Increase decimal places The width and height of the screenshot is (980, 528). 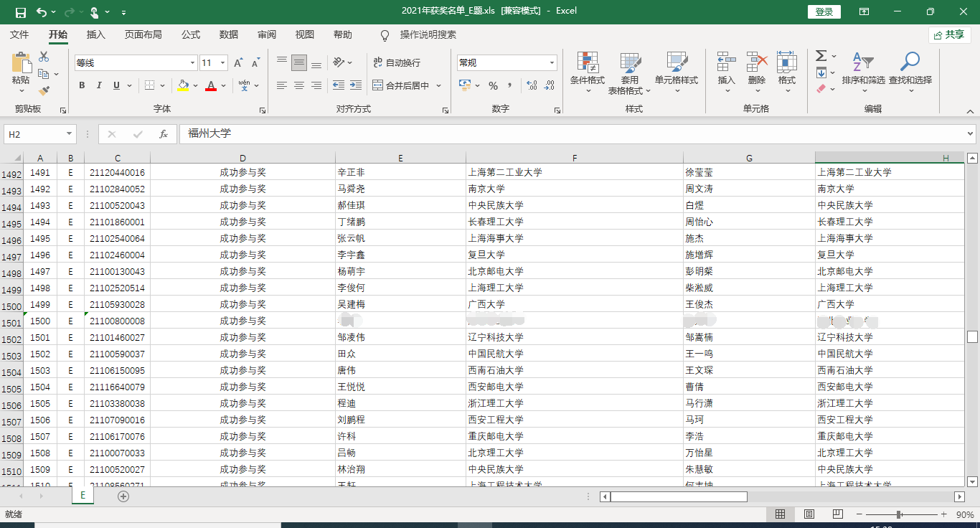pos(532,85)
